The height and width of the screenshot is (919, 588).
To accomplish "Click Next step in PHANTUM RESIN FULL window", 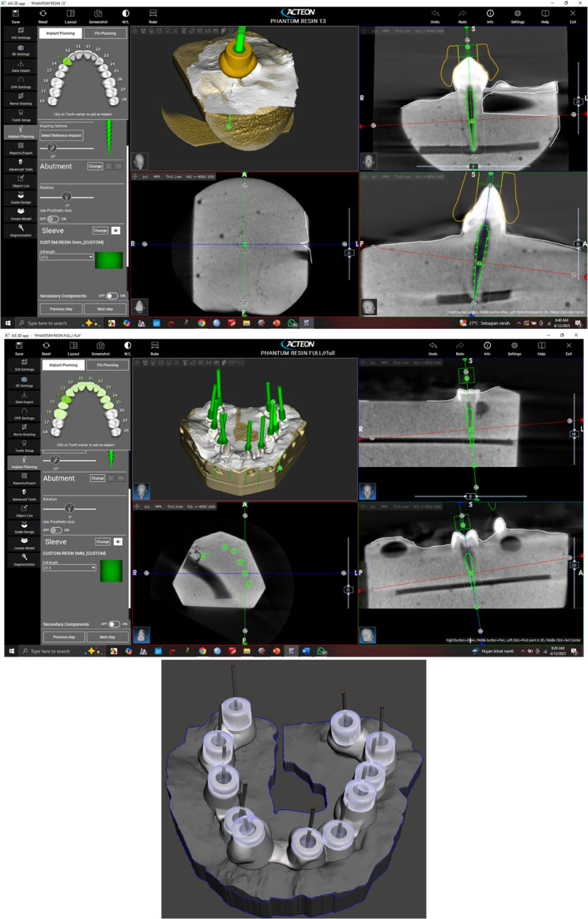I will 107,637.
